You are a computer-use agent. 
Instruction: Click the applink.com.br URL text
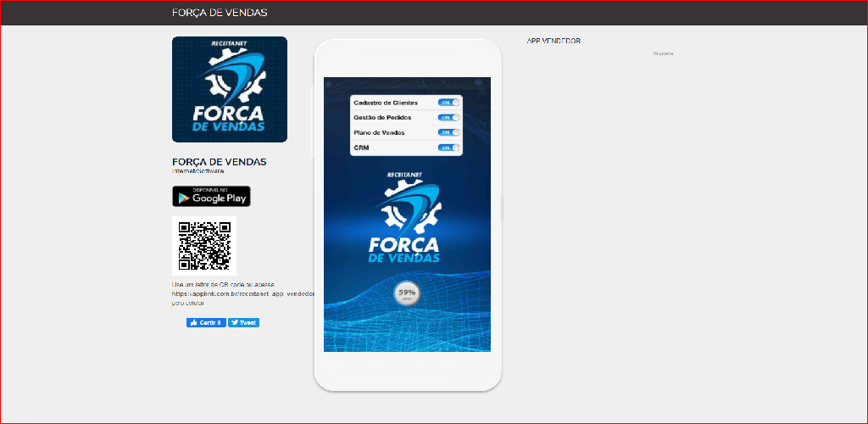click(x=243, y=294)
